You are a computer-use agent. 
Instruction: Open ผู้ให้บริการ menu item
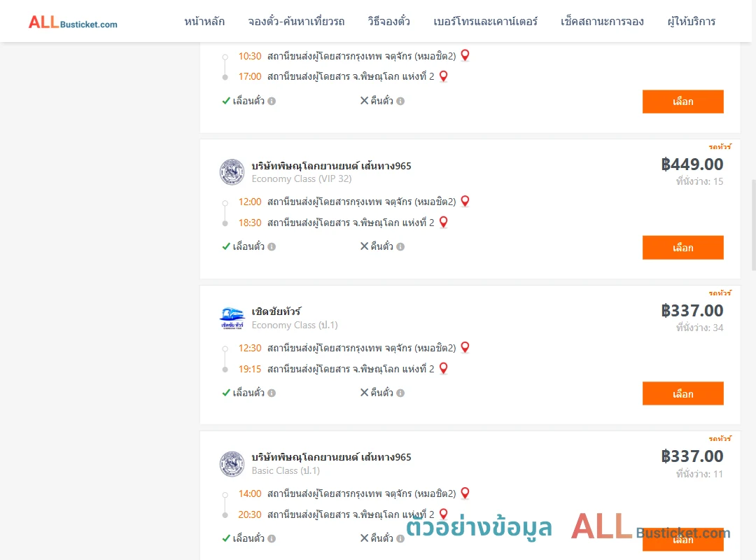692,21
